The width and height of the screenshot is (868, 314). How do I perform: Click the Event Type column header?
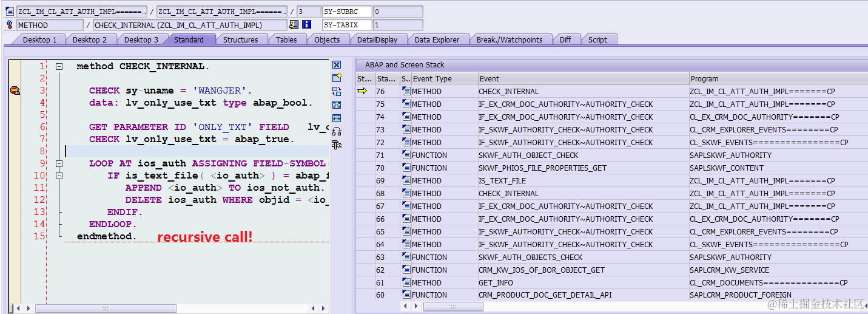[x=444, y=78]
